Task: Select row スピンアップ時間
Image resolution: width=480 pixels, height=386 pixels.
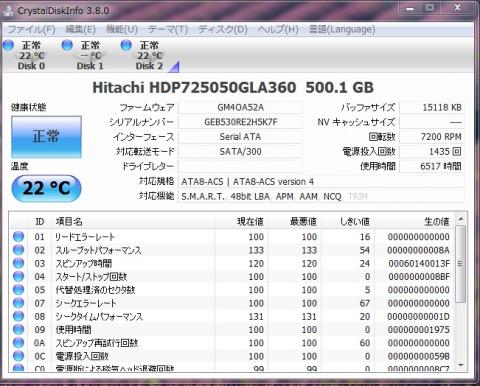Action: point(232,263)
